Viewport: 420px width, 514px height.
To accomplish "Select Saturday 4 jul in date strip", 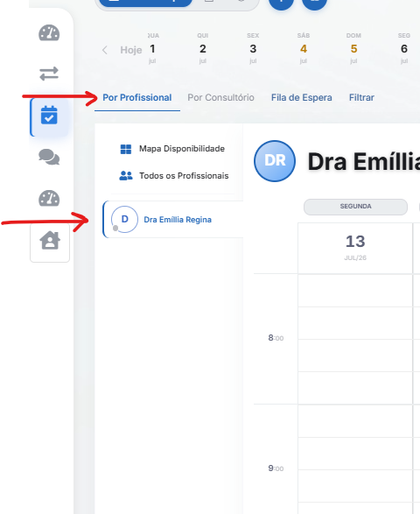I will coord(304,48).
